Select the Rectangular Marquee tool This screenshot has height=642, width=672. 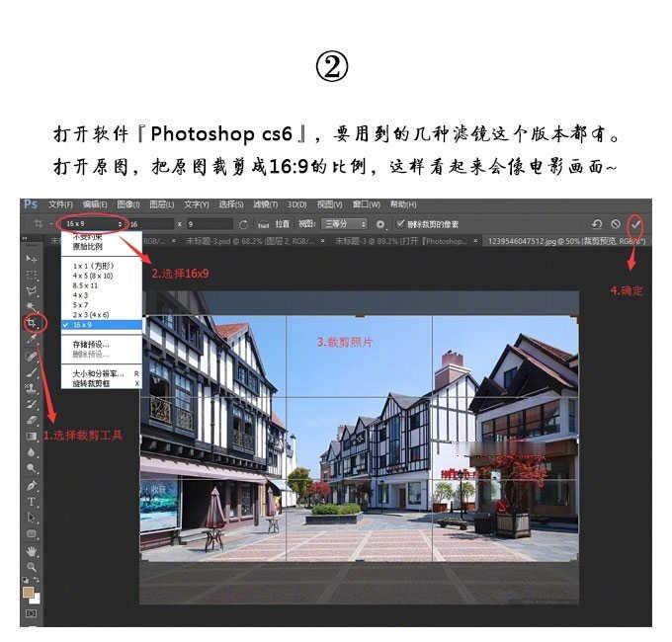point(31,275)
